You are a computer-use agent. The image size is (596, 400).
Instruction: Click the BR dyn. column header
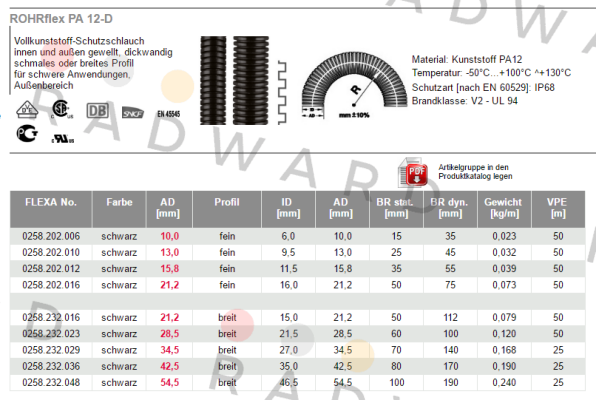pos(450,209)
